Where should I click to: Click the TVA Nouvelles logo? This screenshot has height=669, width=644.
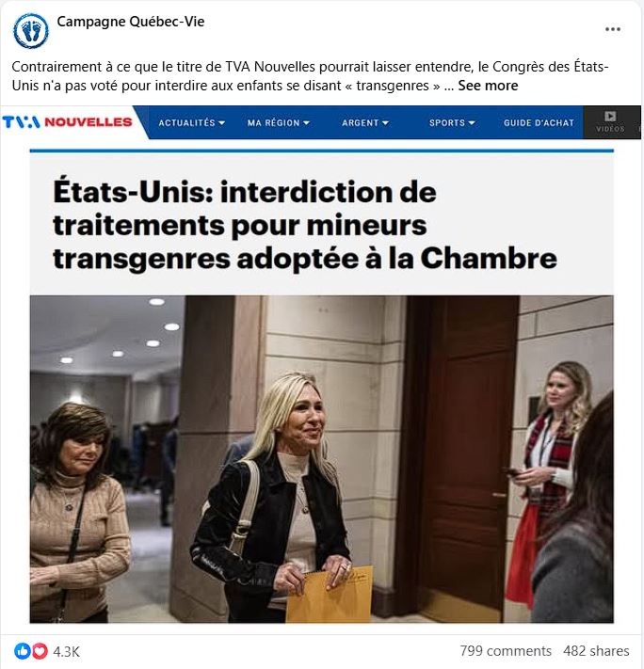pos(67,122)
